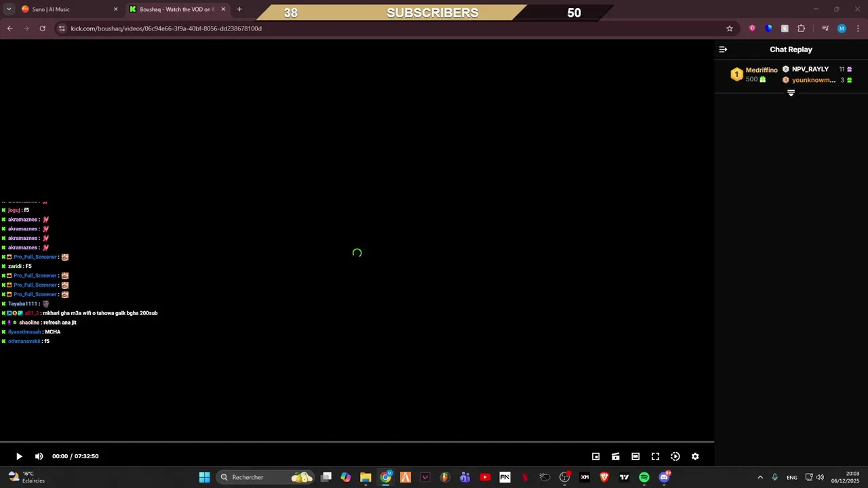Go back to the previous page

coord(9,28)
